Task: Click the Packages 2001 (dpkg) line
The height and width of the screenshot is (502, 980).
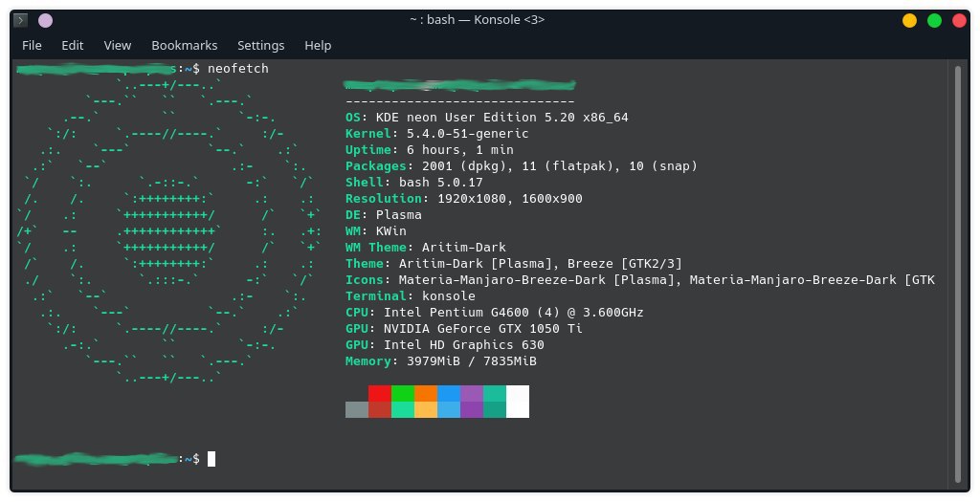Action: [x=522, y=165]
